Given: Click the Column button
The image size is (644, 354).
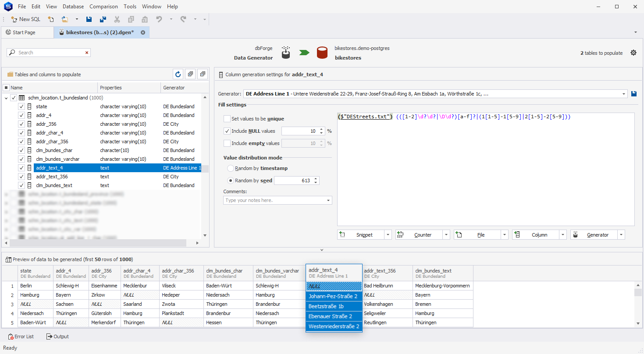Looking at the screenshot, I should pos(536,235).
